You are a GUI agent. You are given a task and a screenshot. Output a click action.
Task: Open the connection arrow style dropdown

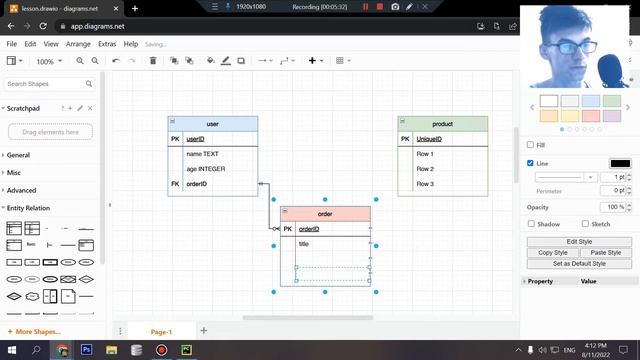(265, 61)
